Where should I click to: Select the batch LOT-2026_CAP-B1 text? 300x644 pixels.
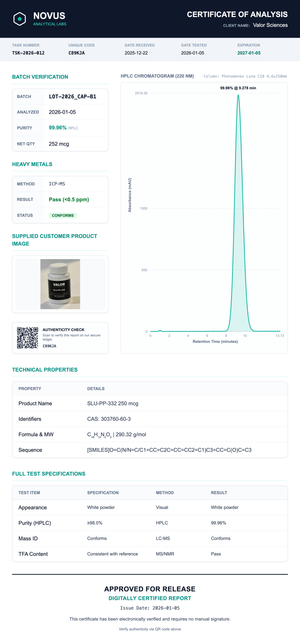[72, 97]
